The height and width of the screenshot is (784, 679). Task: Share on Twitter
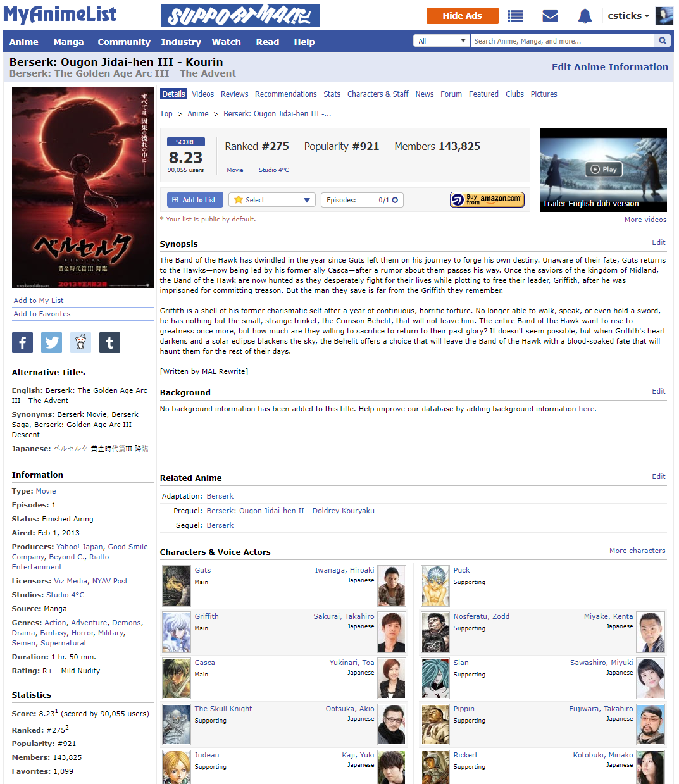tap(52, 342)
